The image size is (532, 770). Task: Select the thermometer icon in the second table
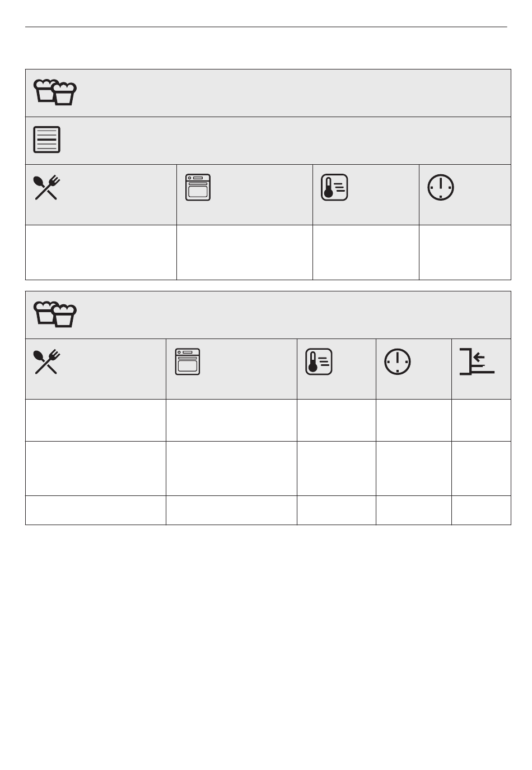coord(319,361)
